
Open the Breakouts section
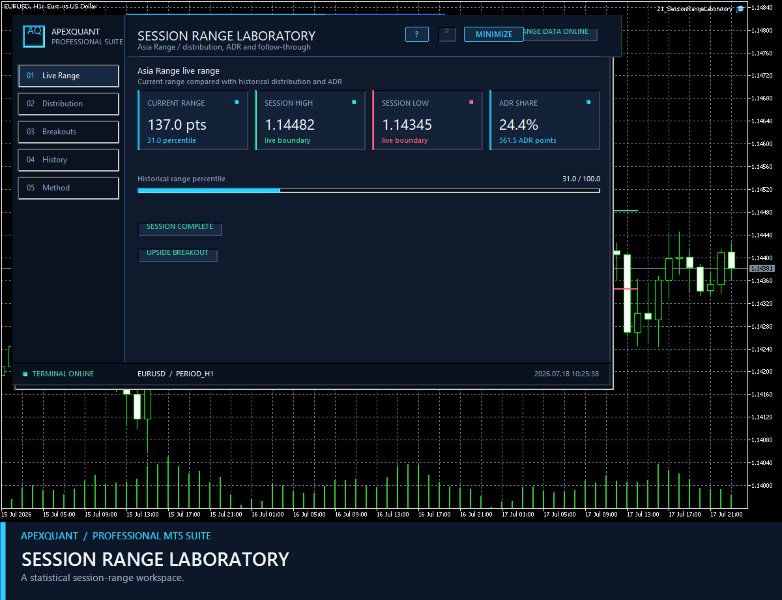[68, 132]
